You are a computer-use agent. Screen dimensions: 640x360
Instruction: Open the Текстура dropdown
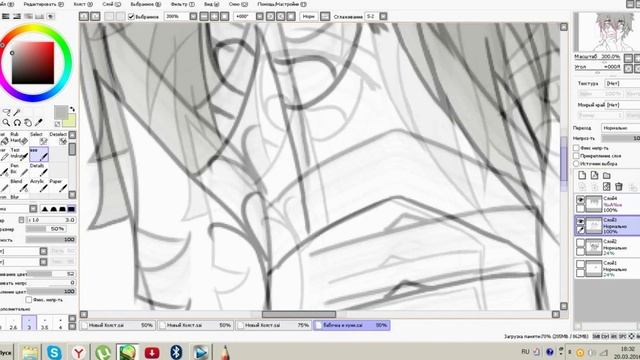pos(622,83)
